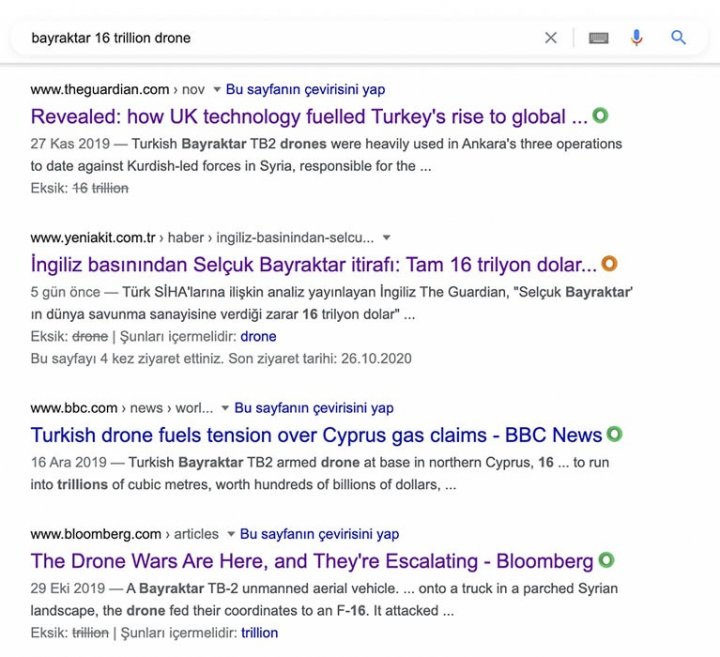Click '29 Eki 2019' date in Bloomberg snippet
720x657 pixels.
click(x=68, y=589)
